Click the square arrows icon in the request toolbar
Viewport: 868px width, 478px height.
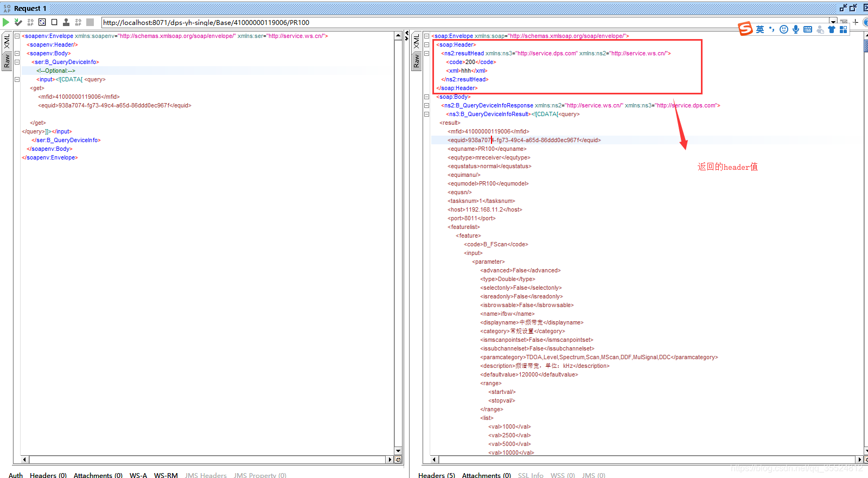pos(42,22)
